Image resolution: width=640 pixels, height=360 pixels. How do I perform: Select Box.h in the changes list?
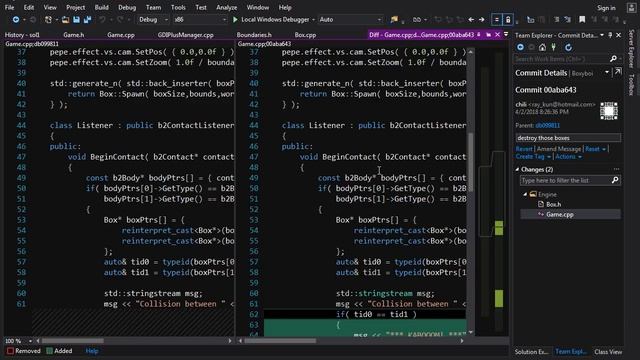pos(553,204)
